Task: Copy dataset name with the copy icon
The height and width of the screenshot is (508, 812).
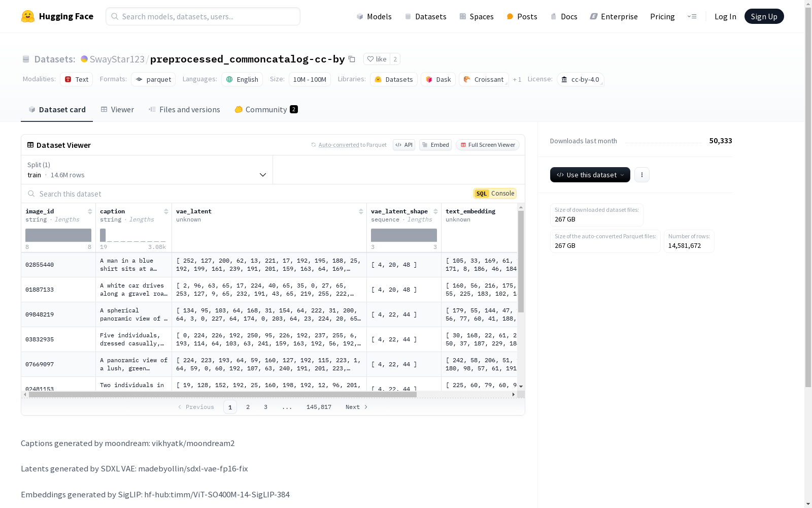Action: pyautogui.click(x=352, y=59)
